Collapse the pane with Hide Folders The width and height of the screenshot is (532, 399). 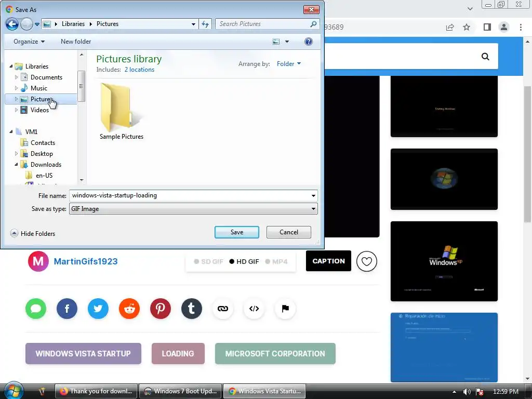[x=33, y=233]
